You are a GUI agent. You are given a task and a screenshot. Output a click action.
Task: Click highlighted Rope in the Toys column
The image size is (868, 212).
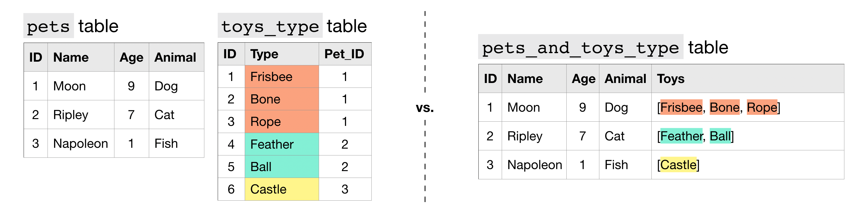click(762, 107)
